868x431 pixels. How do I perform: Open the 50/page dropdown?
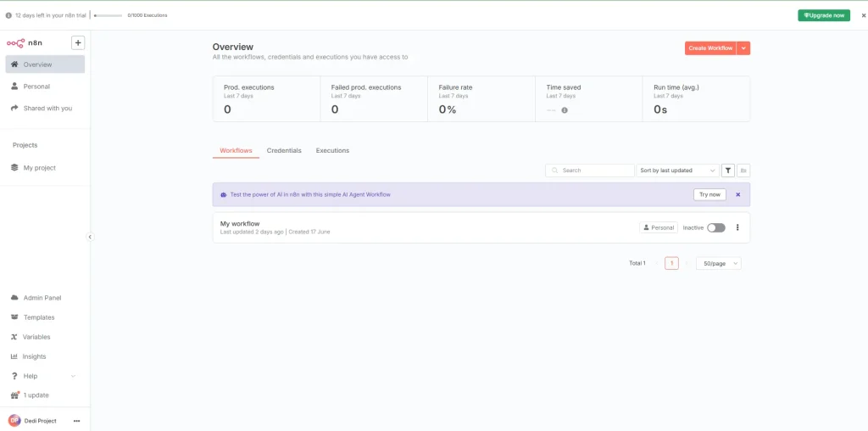pos(719,264)
